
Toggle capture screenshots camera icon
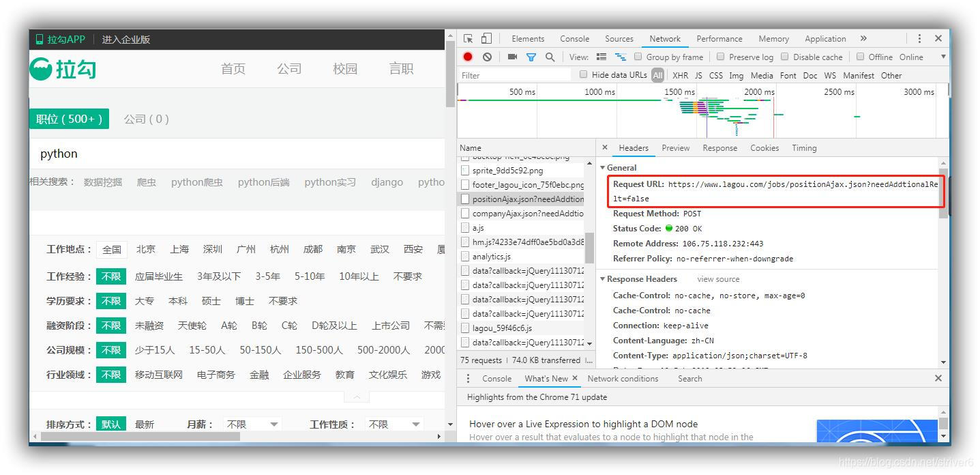pos(512,57)
